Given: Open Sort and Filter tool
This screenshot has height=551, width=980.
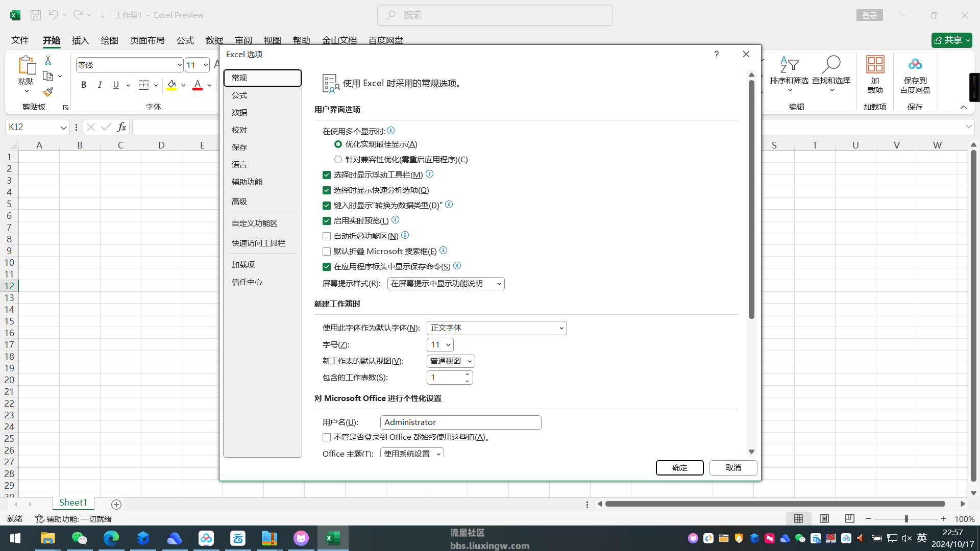Looking at the screenshot, I should click(x=789, y=73).
